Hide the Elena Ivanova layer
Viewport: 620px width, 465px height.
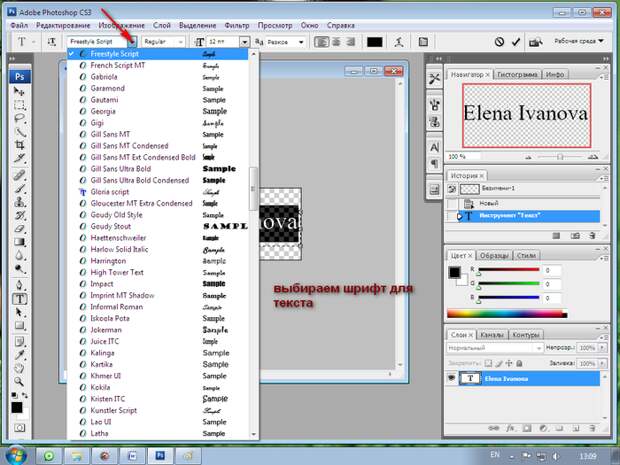click(451, 378)
